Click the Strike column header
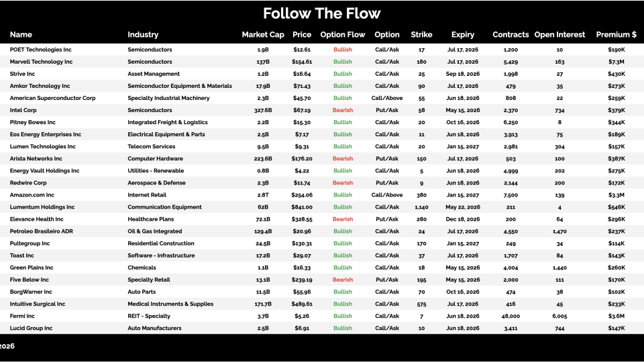This screenshot has width=644, height=362. click(x=421, y=35)
